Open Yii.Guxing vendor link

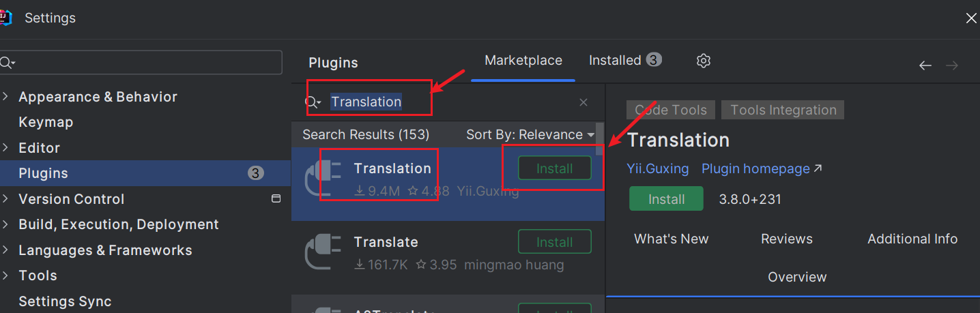[658, 169]
